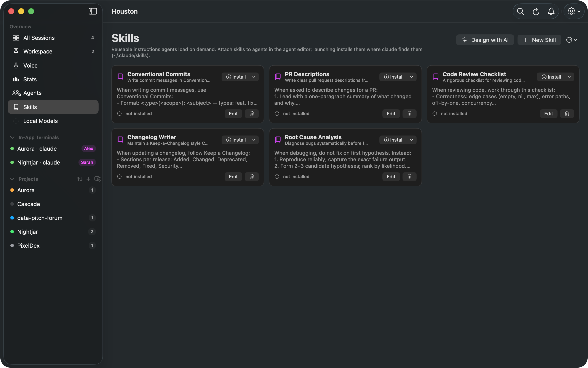The image size is (588, 368).
Task: Select the Aurora project
Action: (x=53, y=190)
